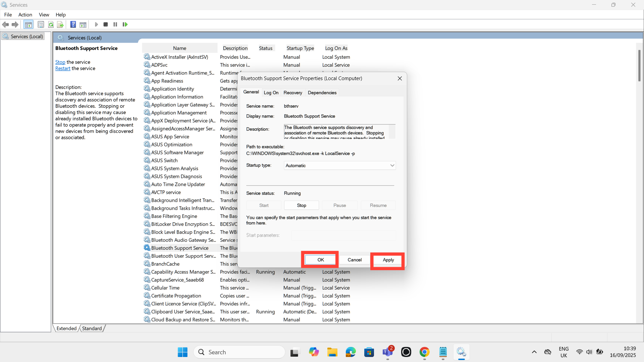Viewport: 644px width, 362px height.
Task: Switch to the Dependencies tab
Action: 322,93
